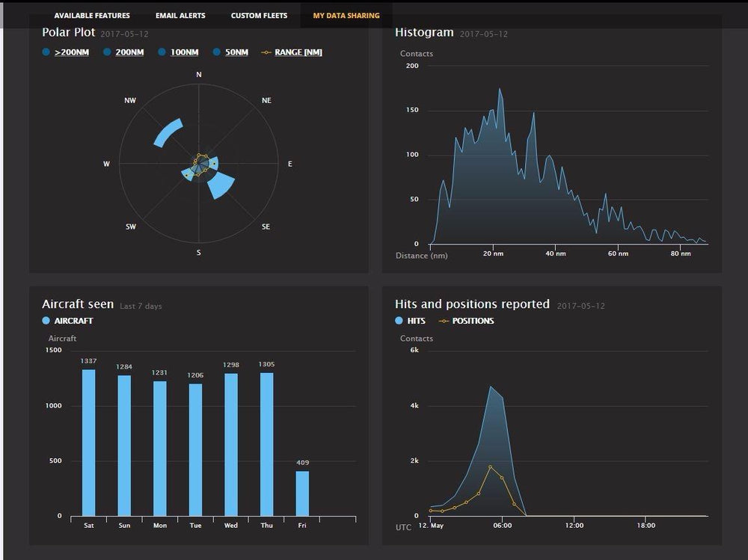748x560 pixels.
Task: Toggle the RANGE [NM] line series
Action: [x=292, y=52]
